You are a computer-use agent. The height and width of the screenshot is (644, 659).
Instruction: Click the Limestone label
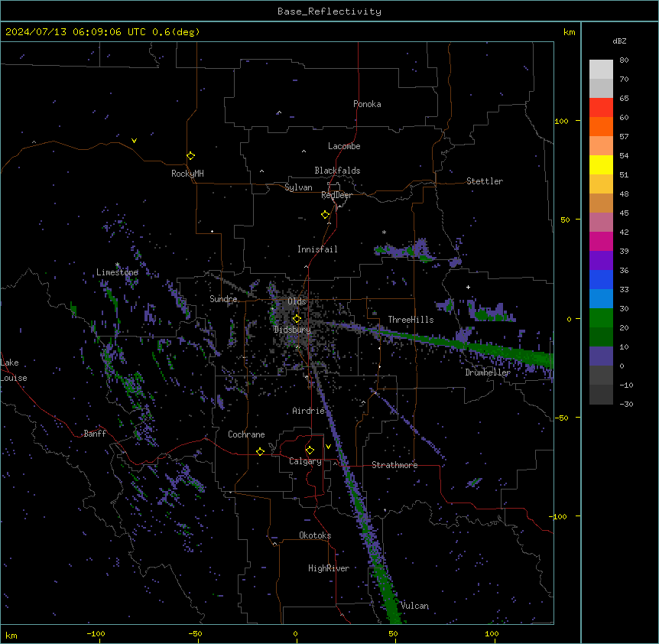coord(117,272)
